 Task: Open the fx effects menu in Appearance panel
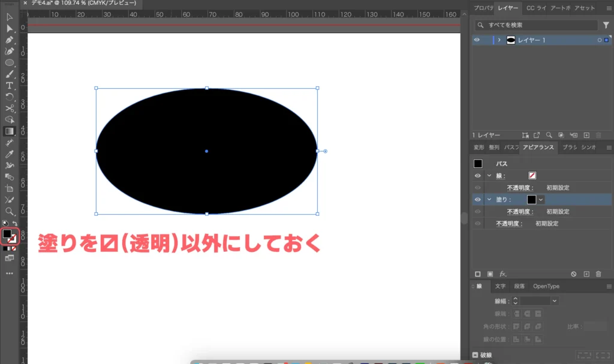[x=502, y=274]
